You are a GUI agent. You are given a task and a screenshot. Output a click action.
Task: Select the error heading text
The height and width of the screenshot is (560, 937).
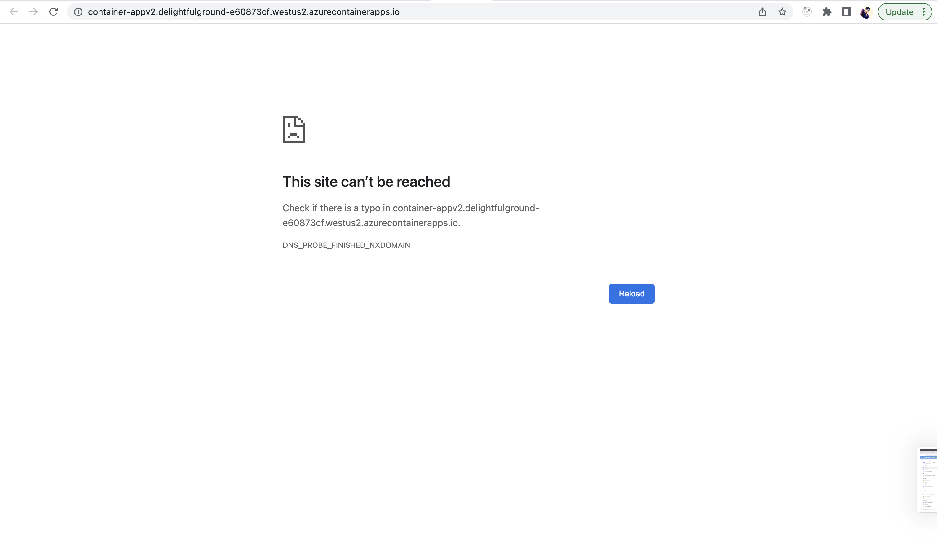click(x=366, y=182)
